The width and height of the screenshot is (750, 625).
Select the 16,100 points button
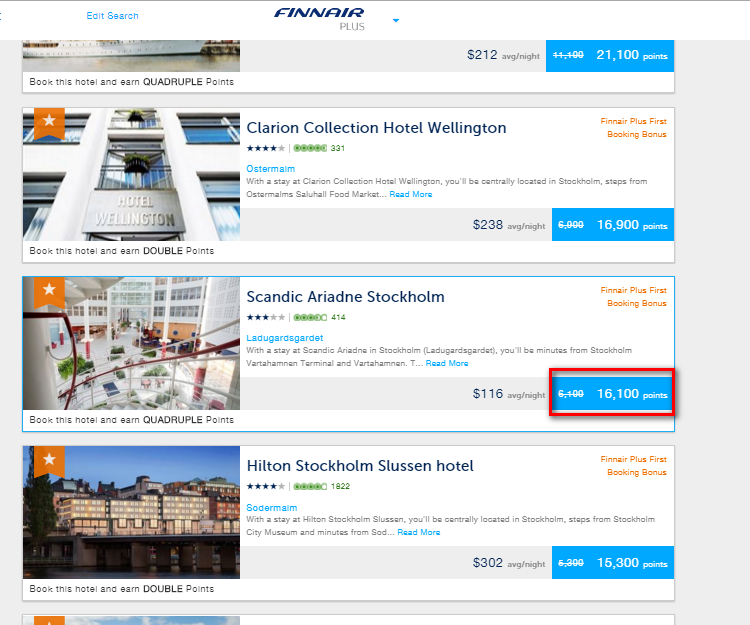[x=613, y=394]
